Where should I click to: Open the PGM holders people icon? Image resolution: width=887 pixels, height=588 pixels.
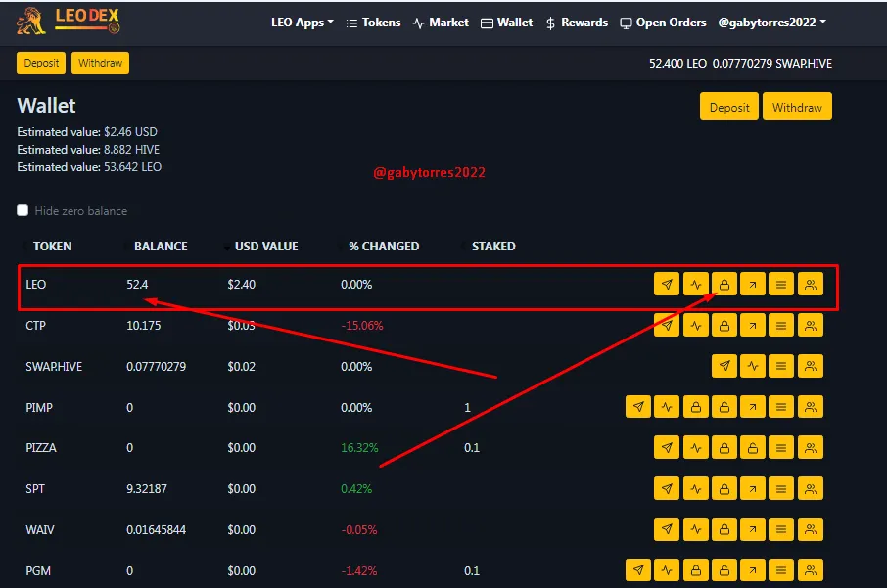pos(810,570)
